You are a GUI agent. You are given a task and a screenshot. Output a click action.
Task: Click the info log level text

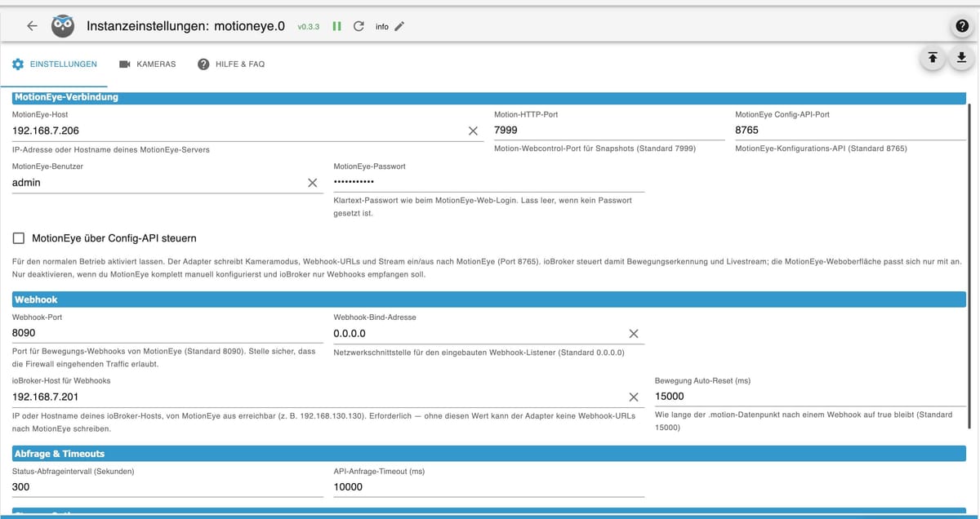tap(381, 27)
